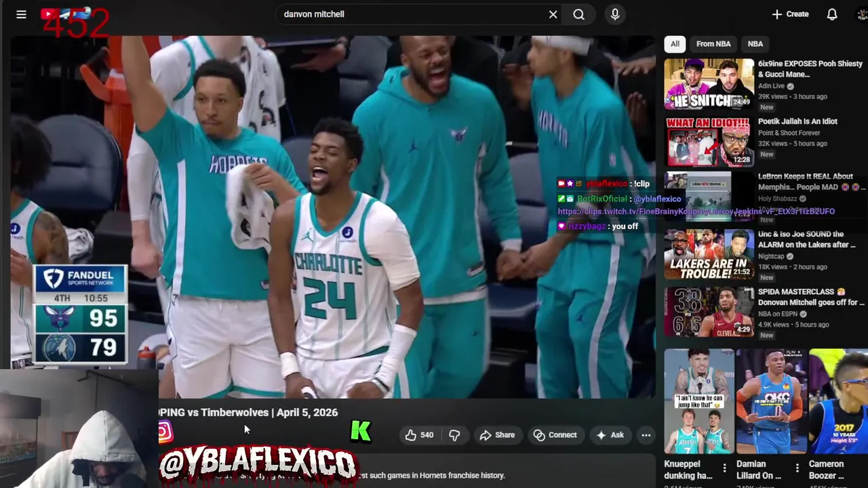Open '6ix9ine EXPOSES Pooh Shiesty' video thumbnail

(x=709, y=84)
